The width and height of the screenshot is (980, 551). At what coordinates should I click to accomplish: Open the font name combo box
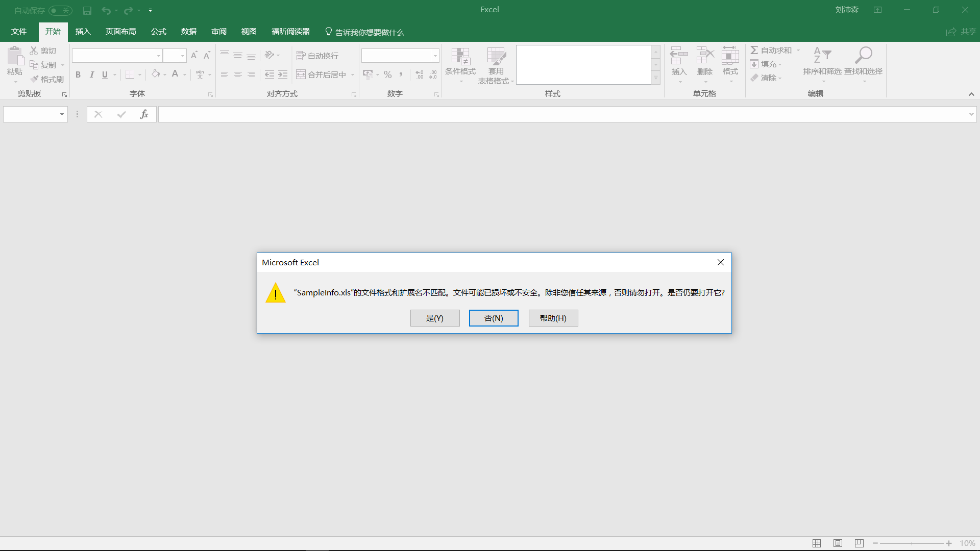tap(117, 56)
